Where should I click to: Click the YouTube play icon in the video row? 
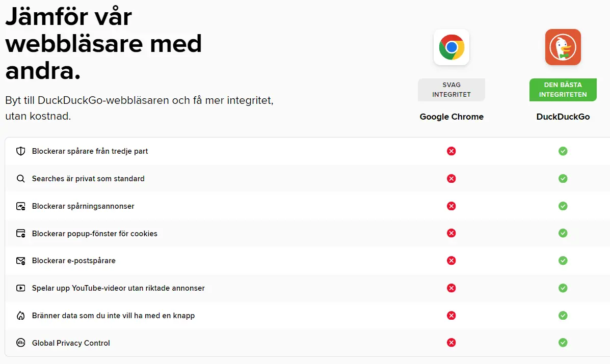click(20, 288)
